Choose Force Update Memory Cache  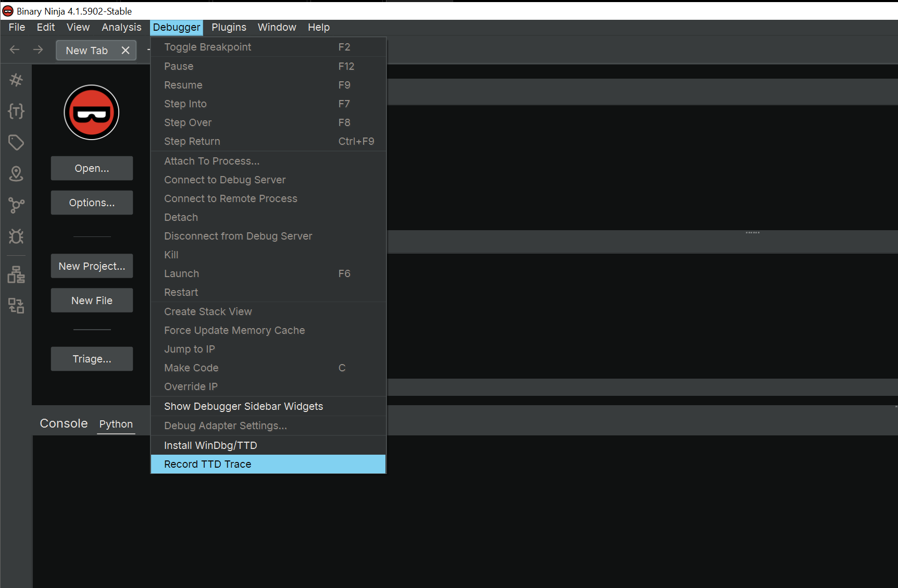click(268, 330)
